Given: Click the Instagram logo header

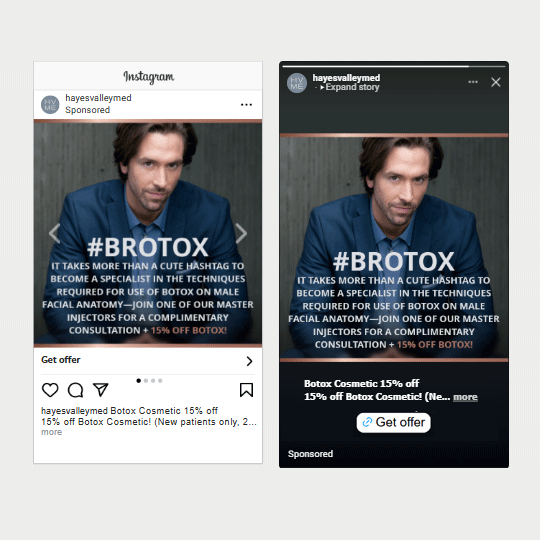Looking at the screenshot, I should pos(148,76).
